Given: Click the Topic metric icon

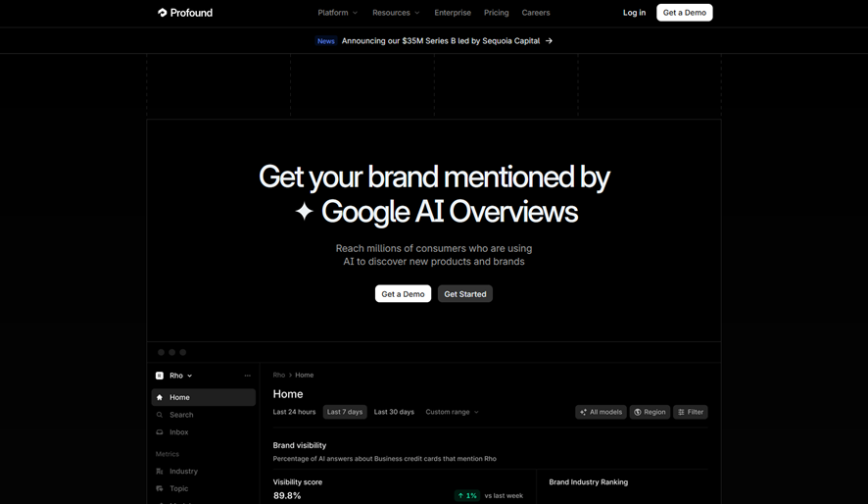Looking at the screenshot, I should tap(160, 488).
